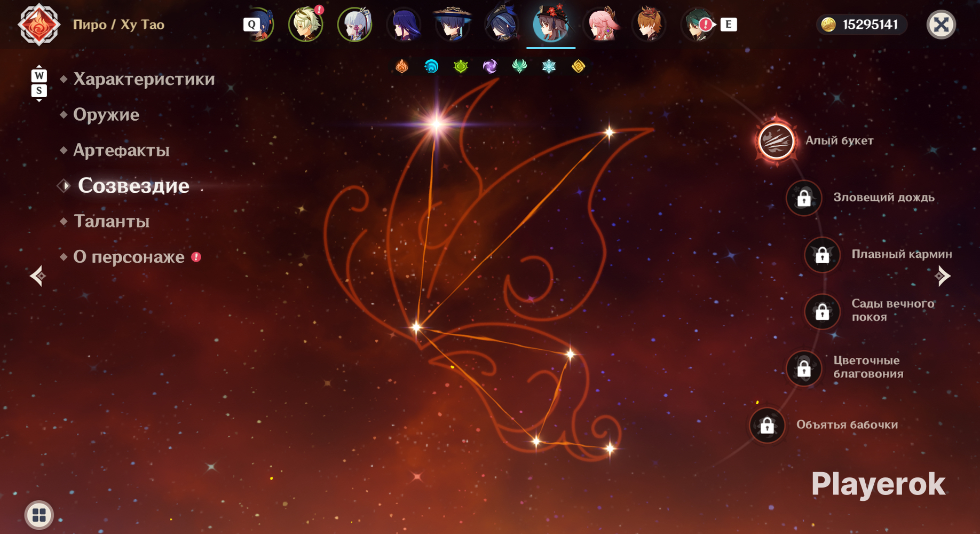The width and height of the screenshot is (980, 534).
Task: Select the orange-haired character avatar
Action: 649,25
